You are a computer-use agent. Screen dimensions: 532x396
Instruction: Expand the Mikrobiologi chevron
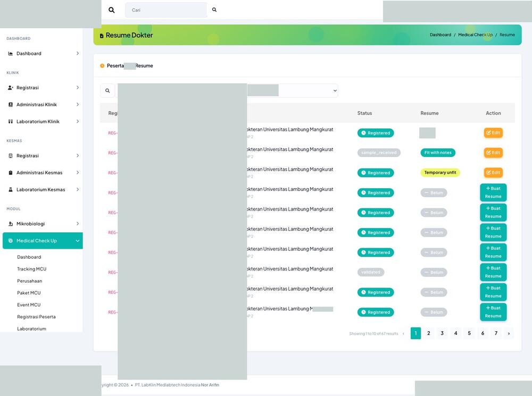77,224
